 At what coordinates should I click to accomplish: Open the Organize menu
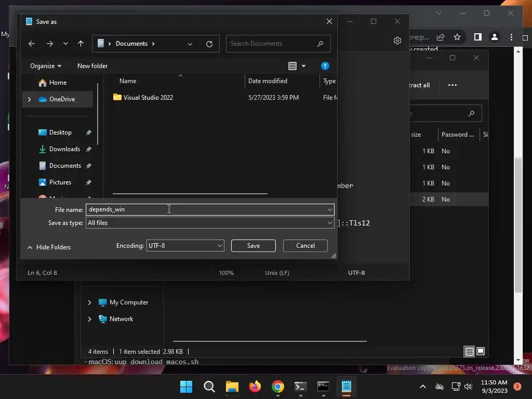click(46, 66)
